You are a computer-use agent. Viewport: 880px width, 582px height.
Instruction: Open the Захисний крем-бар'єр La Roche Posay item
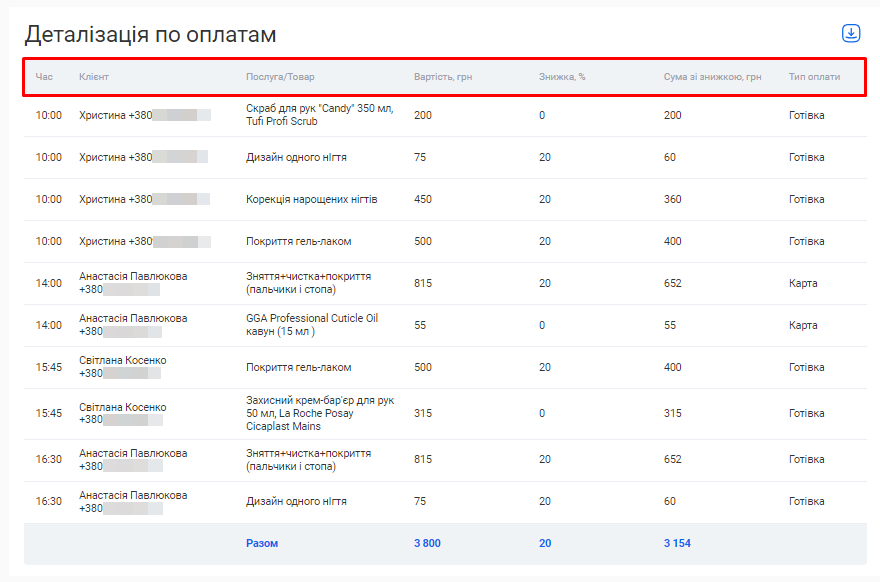tap(320, 413)
